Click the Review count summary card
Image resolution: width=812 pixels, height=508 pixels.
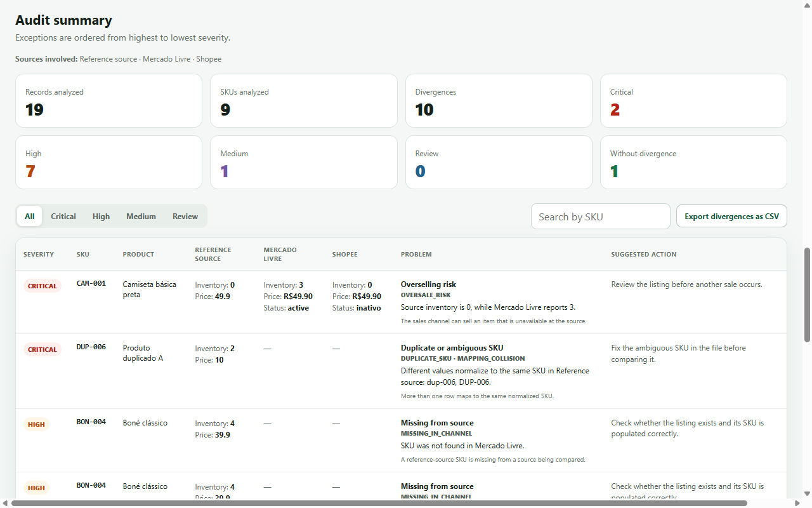(x=499, y=163)
